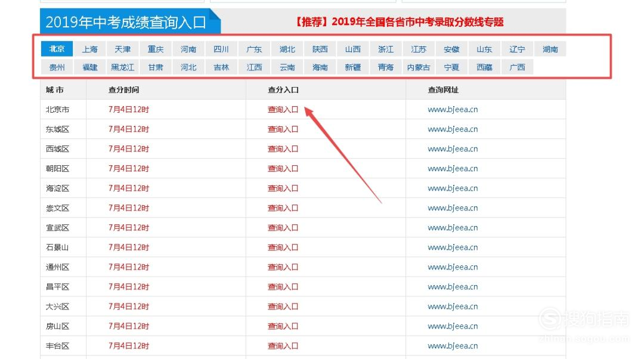
Task: Click the 查分时间 column header
Action: click(x=123, y=89)
